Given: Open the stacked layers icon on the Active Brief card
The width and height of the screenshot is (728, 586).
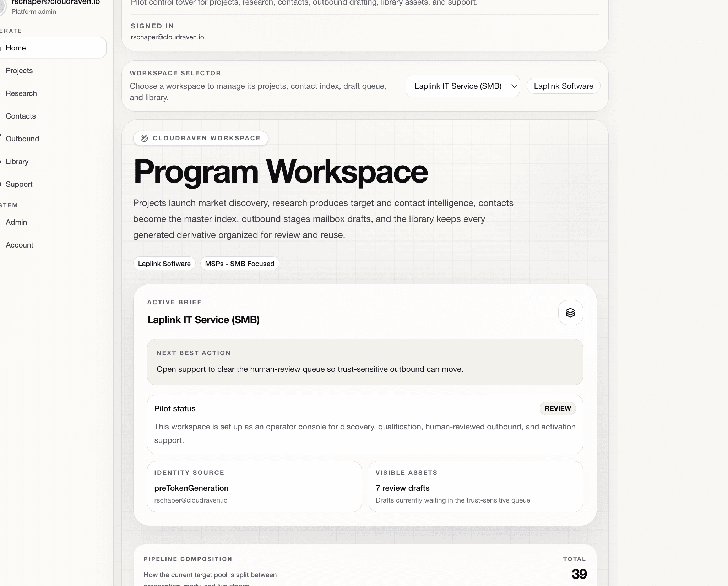Looking at the screenshot, I should (x=571, y=313).
